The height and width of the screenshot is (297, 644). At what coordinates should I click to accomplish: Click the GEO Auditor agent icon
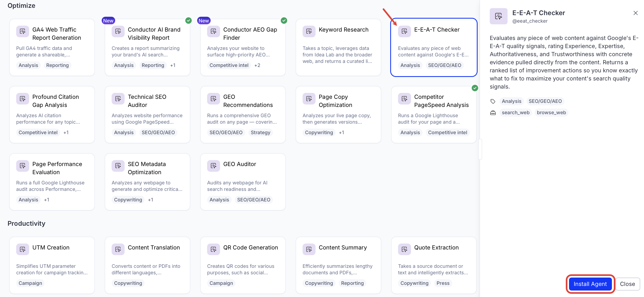214,166
